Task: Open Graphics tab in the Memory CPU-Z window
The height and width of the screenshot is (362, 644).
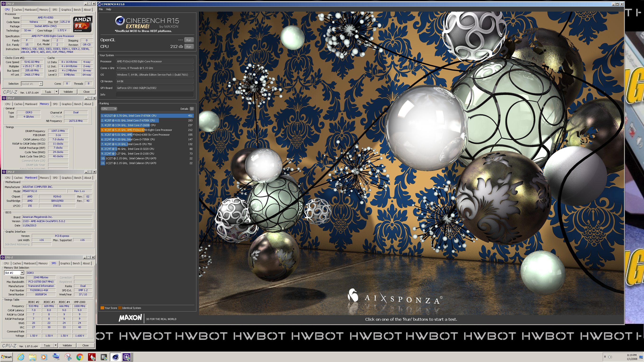Action: [66, 104]
